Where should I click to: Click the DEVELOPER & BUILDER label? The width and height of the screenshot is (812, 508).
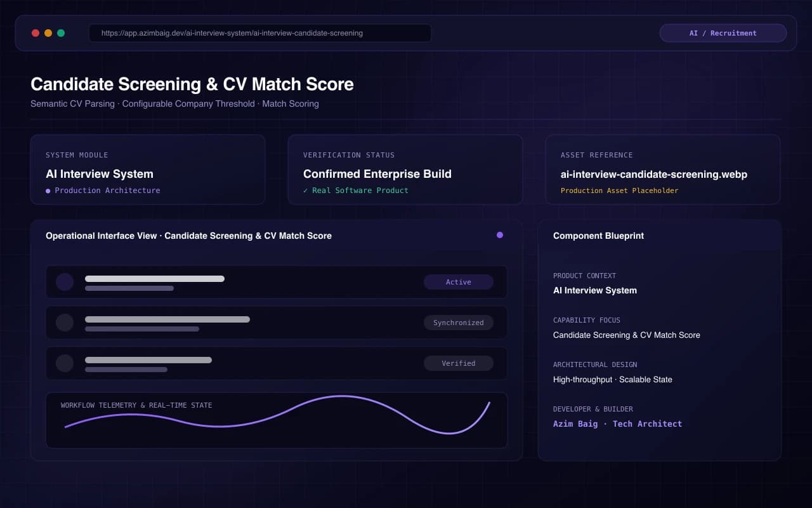[x=593, y=409]
